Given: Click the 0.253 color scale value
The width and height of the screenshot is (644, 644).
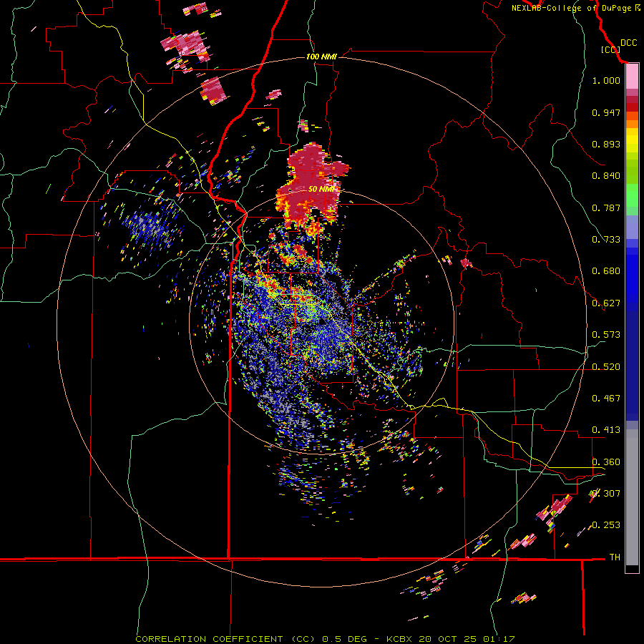Looking at the screenshot, I should coord(606,525).
